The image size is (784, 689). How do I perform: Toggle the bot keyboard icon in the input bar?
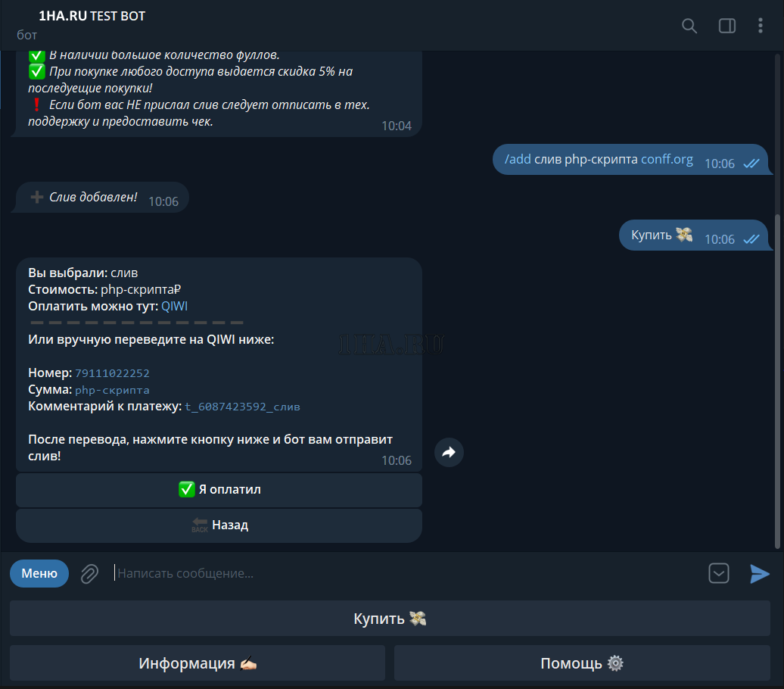(718, 573)
